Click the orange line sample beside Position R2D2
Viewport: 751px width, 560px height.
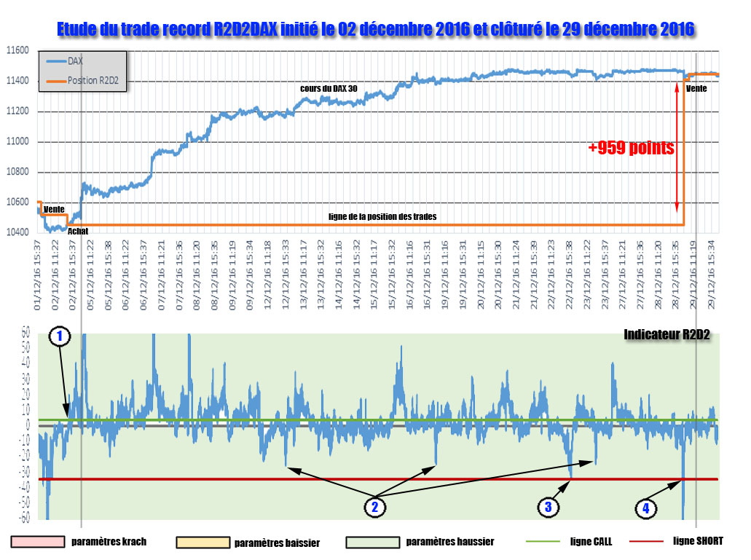pyautogui.click(x=55, y=81)
